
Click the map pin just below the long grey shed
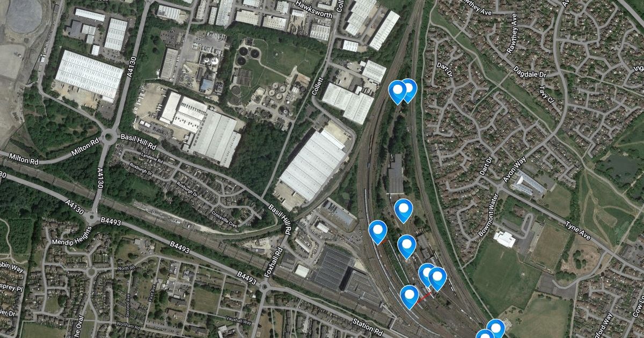(x=403, y=210)
